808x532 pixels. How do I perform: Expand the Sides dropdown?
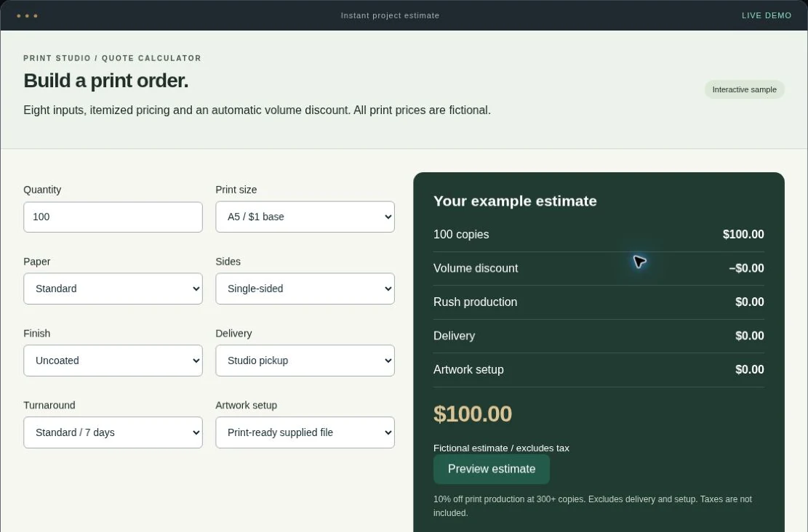tap(305, 289)
